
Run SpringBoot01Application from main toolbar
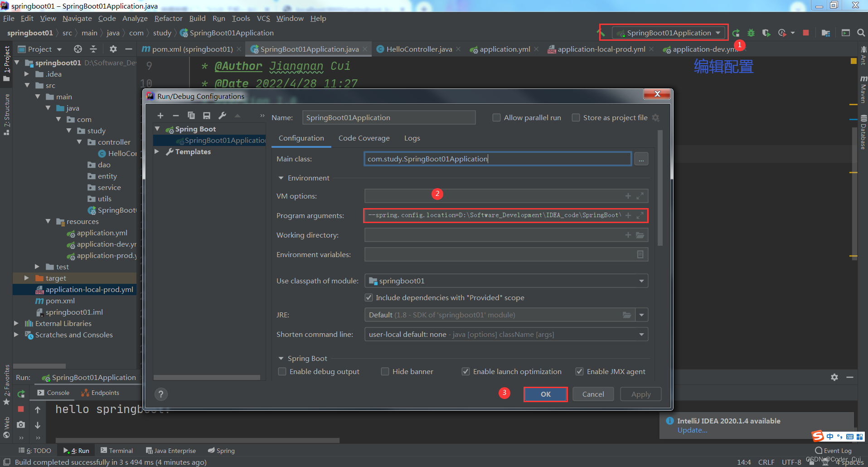pyautogui.click(x=736, y=33)
